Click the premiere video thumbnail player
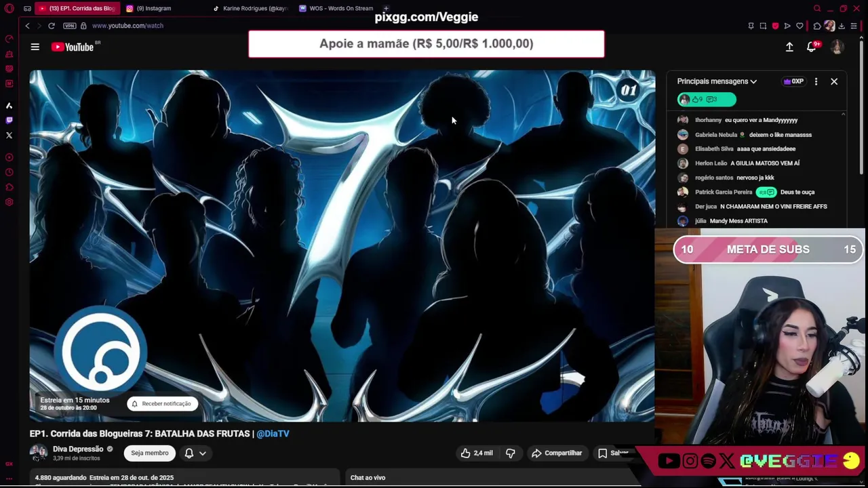 [342, 245]
